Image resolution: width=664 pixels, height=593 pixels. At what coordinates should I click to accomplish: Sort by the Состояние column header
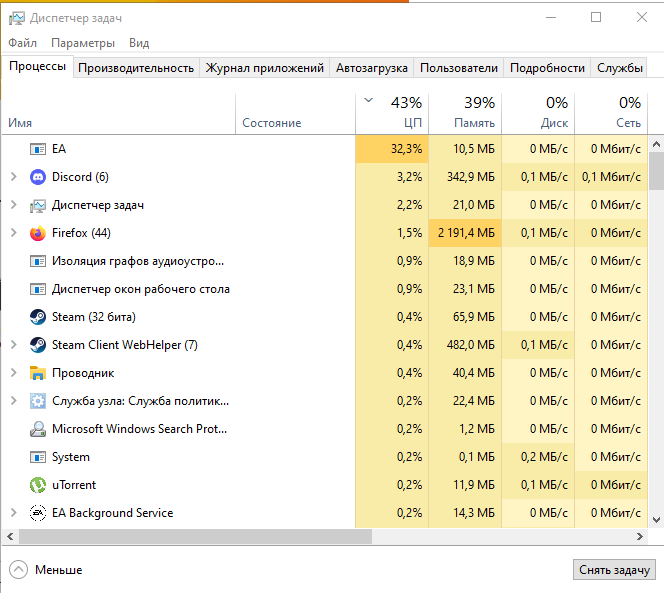point(295,114)
